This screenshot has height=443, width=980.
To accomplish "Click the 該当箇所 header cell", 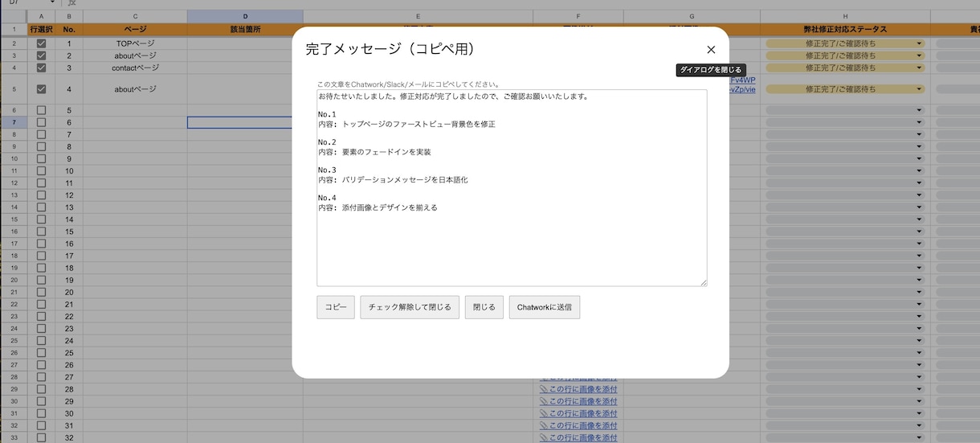I will pyautogui.click(x=245, y=30).
